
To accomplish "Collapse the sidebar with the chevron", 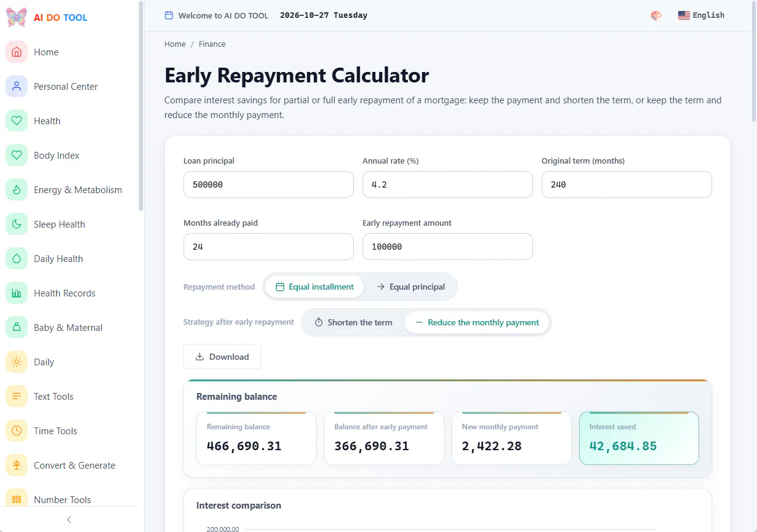I will pyautogui.click(x=69, y=520).
